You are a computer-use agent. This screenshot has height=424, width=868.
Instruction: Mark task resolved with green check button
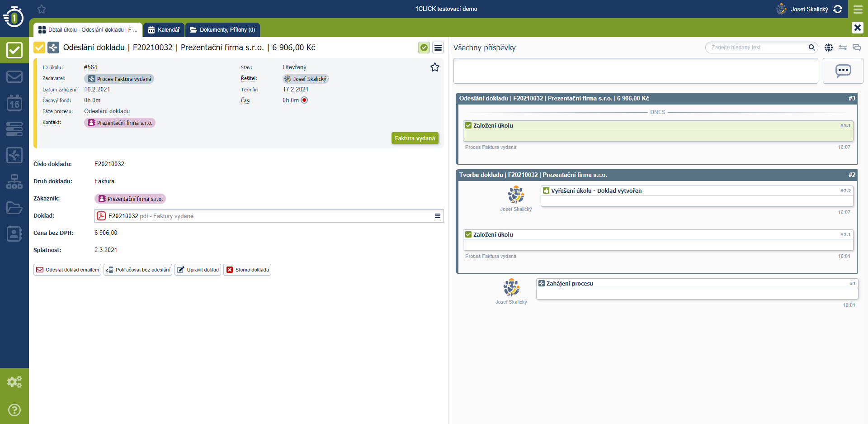tap(424, 48)
